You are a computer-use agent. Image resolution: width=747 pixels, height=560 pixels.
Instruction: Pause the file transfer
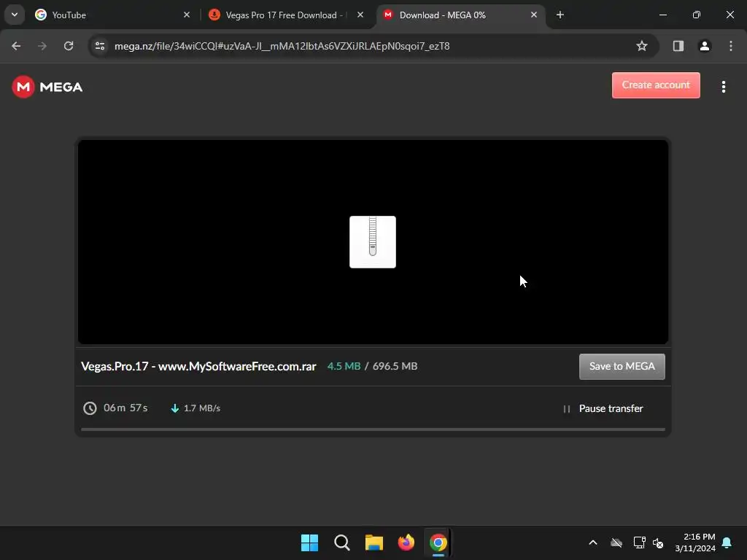603,408
